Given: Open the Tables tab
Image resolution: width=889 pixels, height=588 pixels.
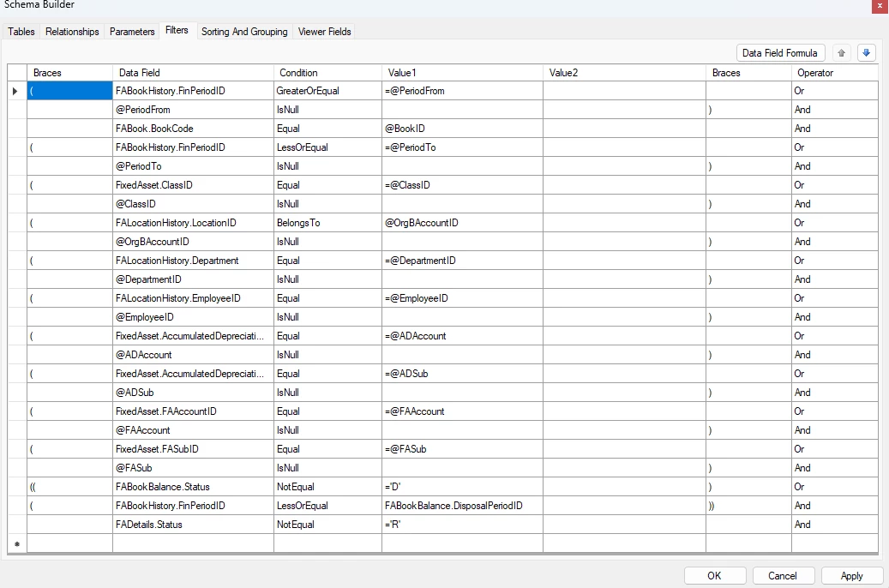Looking at the screenshot, I should click(x=21, y=32).
